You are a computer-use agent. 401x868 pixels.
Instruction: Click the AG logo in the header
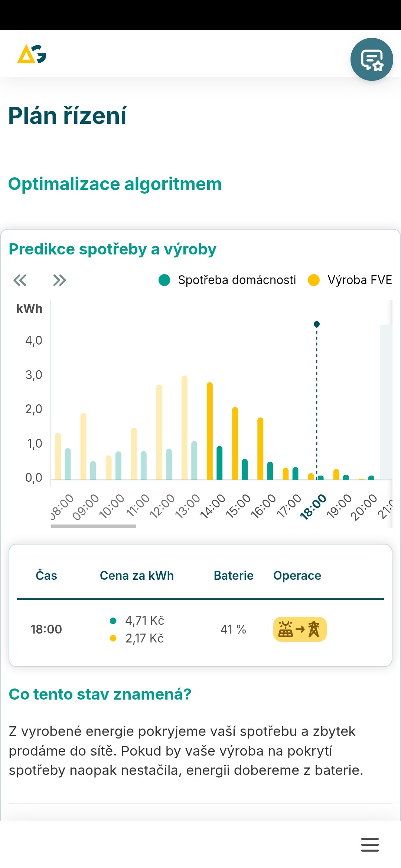[x=32, y=54]
